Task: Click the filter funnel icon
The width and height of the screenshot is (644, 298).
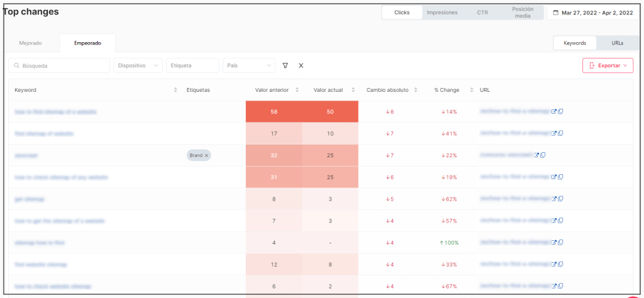Action: coord(286,65)
